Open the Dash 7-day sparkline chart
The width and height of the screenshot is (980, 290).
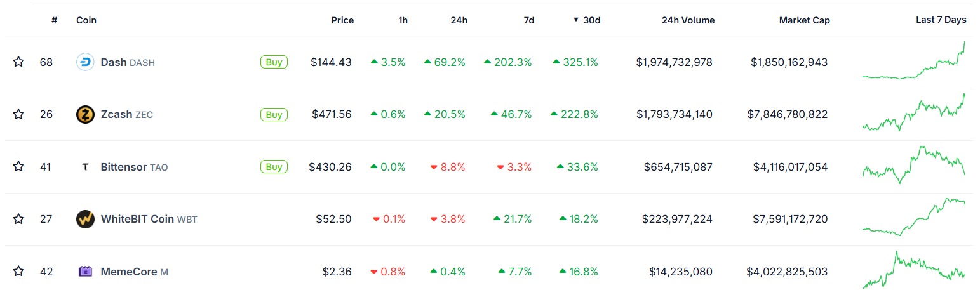tap(914, 61)
